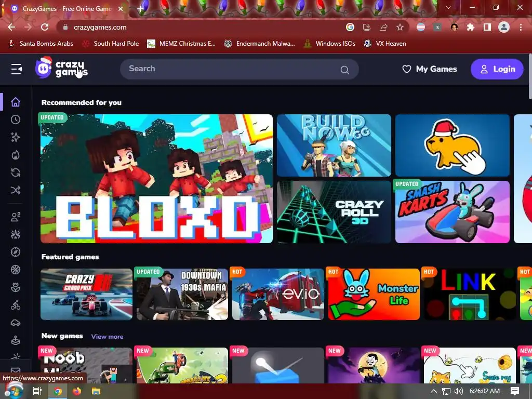Open Firefox from the taskbar

click(x=77, y=391)
